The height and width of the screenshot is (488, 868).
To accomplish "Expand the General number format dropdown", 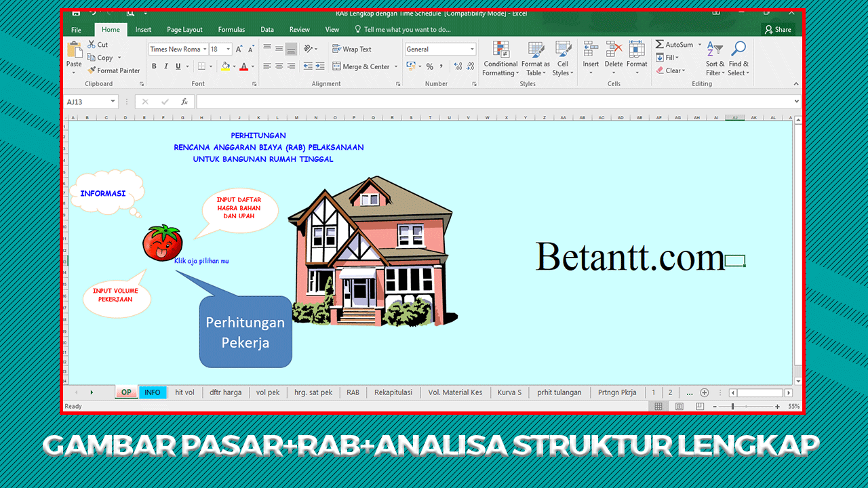I will pyautogui.click(x=472, y=49).
